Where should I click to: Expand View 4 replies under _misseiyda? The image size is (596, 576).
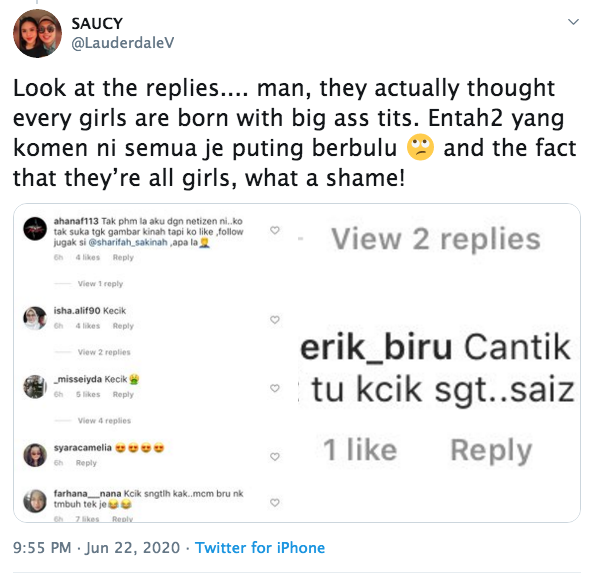click(x=104, y=420)
